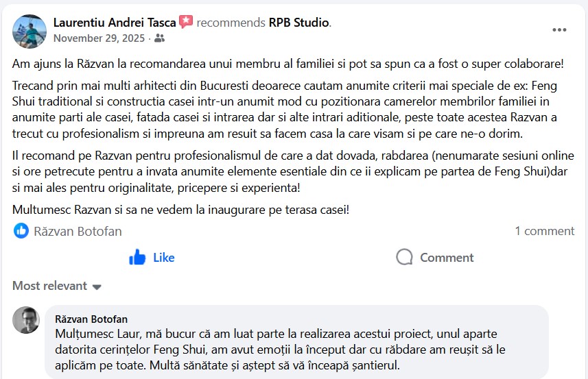Open Laurentiu Andrei Tasca profile name link
This screenshot has height=379, width=588.
(115, 23)
